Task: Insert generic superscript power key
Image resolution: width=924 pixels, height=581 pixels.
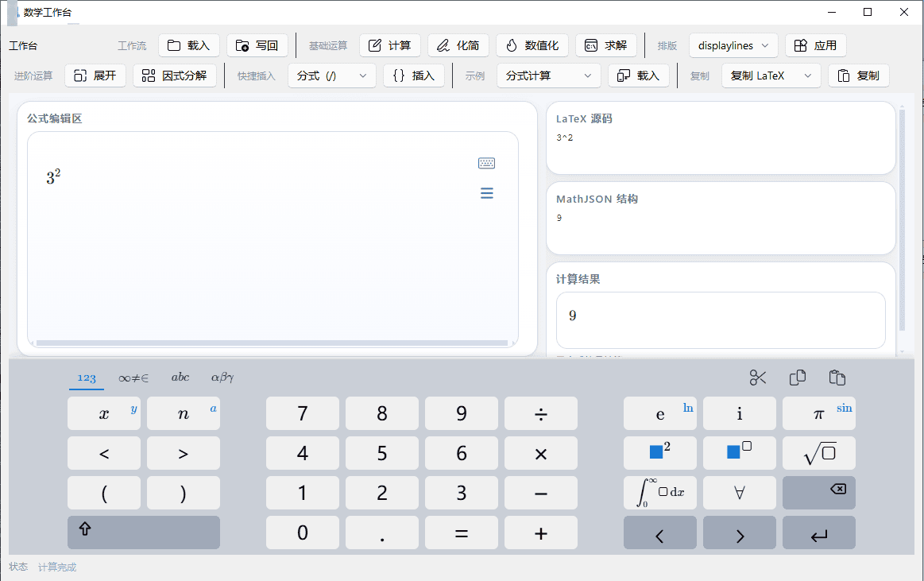Action: pyautogui.click(x=739, y=453)
